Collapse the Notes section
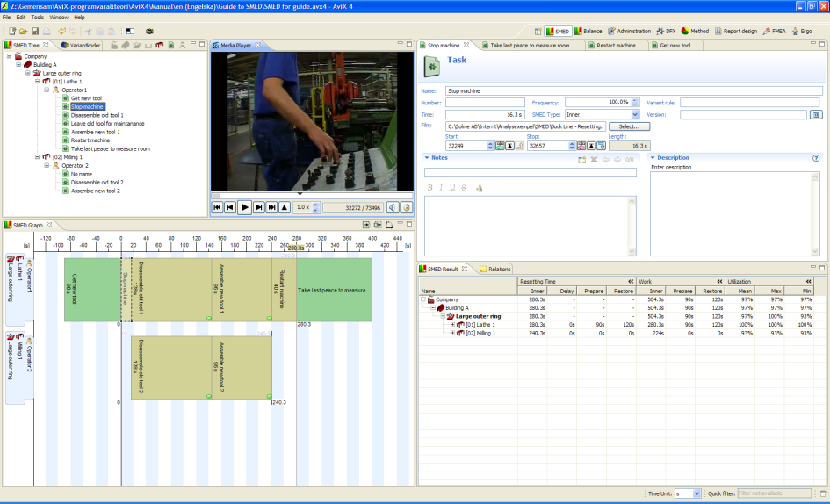The image size is (830, 504). [x=426, y=158]
